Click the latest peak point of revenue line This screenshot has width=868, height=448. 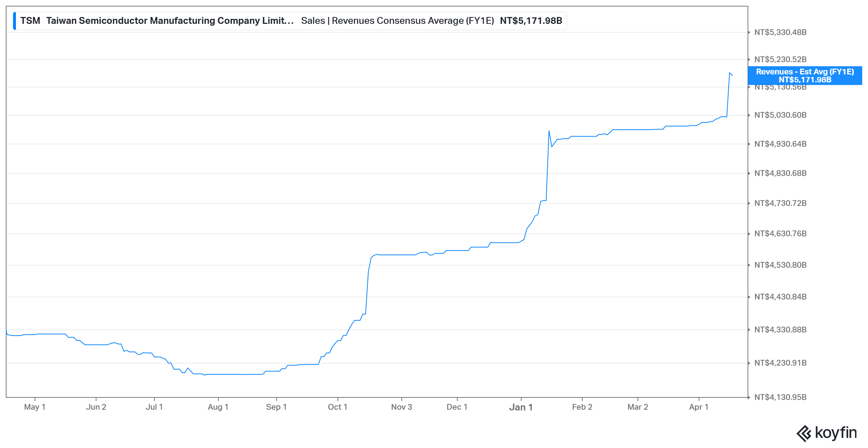pos(729,73)
